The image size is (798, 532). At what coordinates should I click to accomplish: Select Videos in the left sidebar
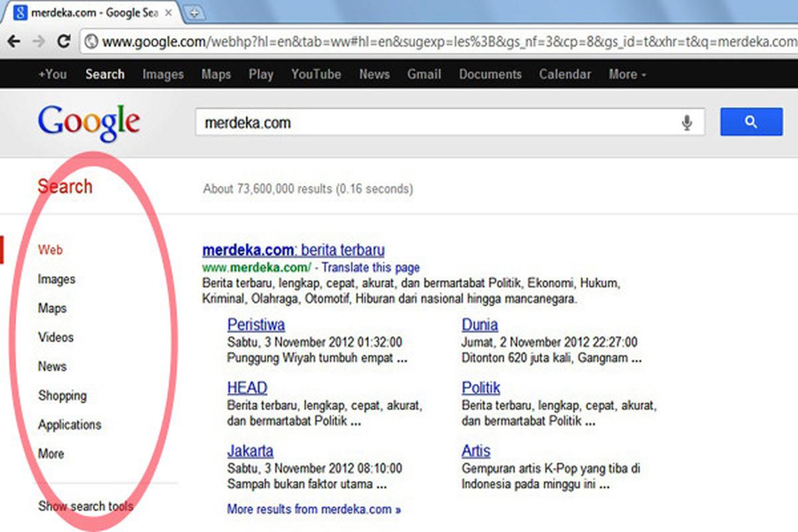(56, 337)
